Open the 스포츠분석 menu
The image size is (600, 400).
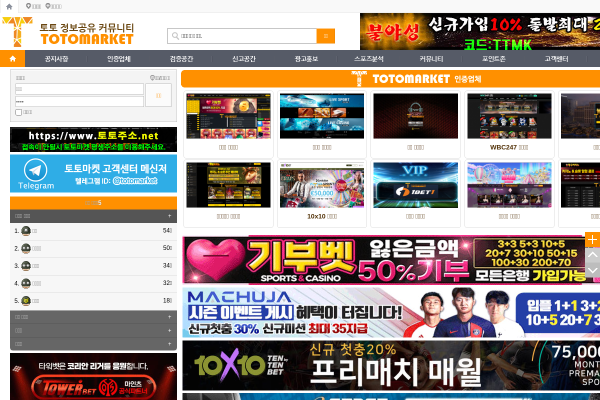pos(368,59)
